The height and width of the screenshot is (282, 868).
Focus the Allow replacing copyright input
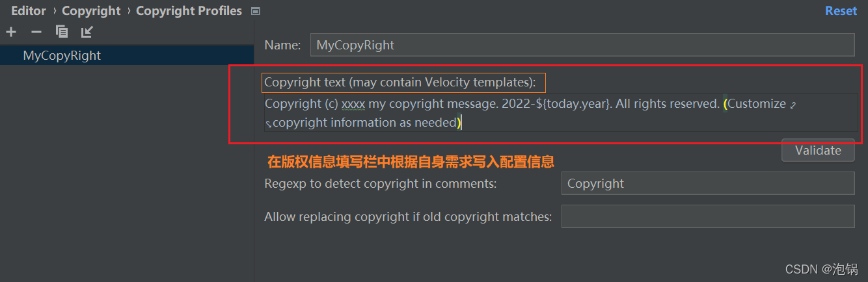coord(708,216)
